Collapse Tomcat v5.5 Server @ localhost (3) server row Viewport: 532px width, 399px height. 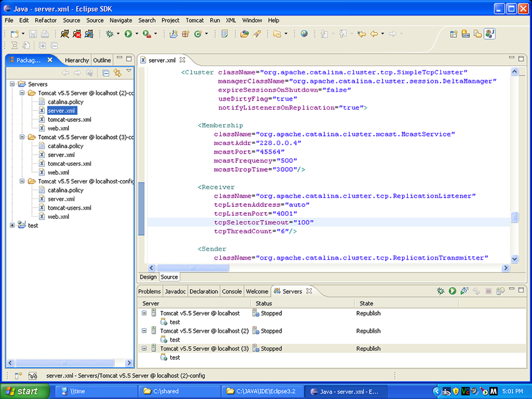pos(144,348)
